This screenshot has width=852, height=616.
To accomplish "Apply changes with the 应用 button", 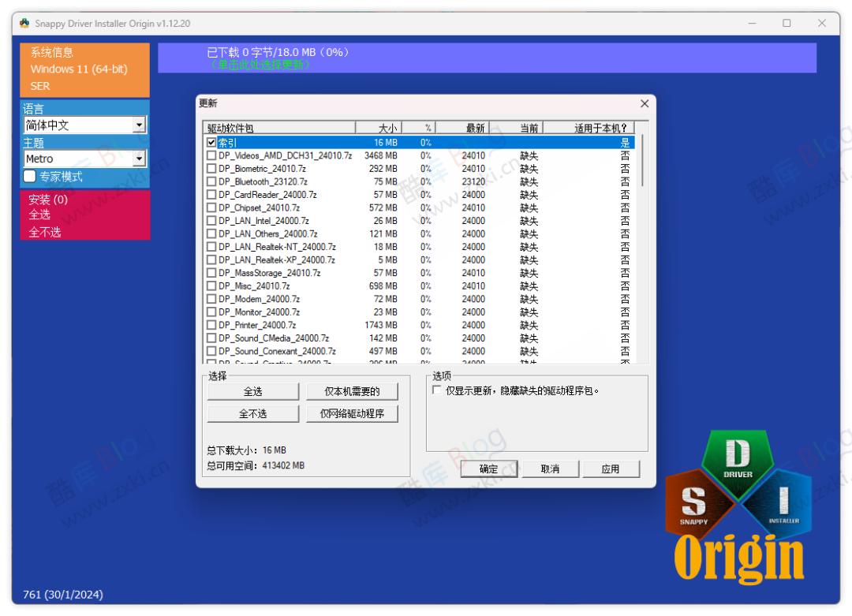I will (x=611, y=468).
